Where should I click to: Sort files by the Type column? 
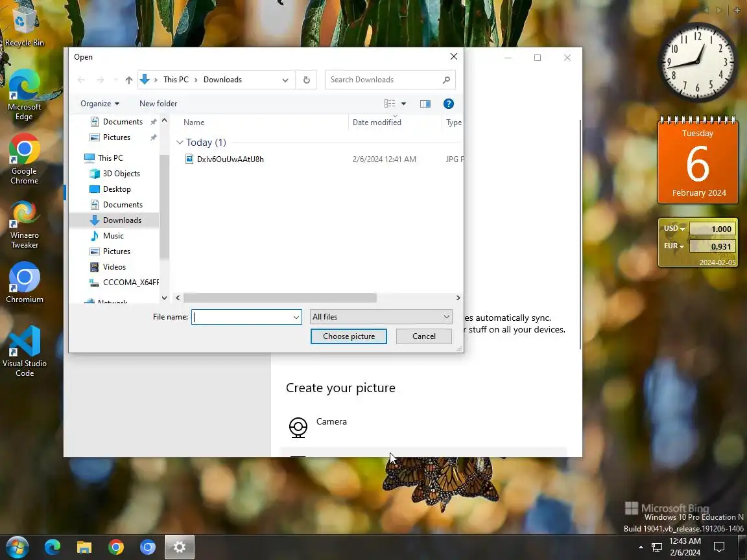tap(453, 122)
